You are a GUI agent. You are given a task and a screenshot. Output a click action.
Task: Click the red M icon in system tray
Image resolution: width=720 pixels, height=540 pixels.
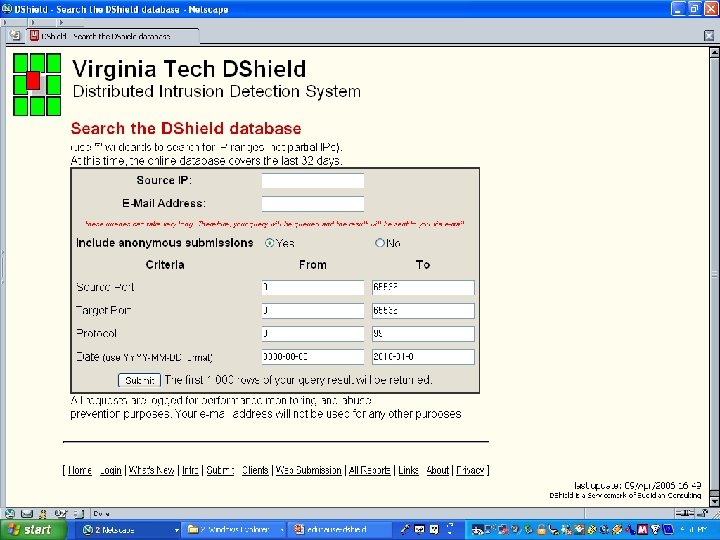642,529
